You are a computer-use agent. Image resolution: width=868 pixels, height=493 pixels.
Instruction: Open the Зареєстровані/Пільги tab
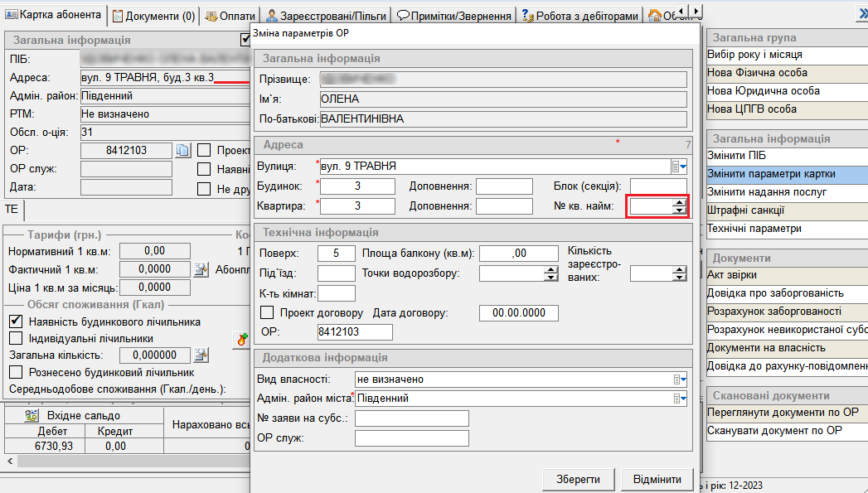point(327,16)
